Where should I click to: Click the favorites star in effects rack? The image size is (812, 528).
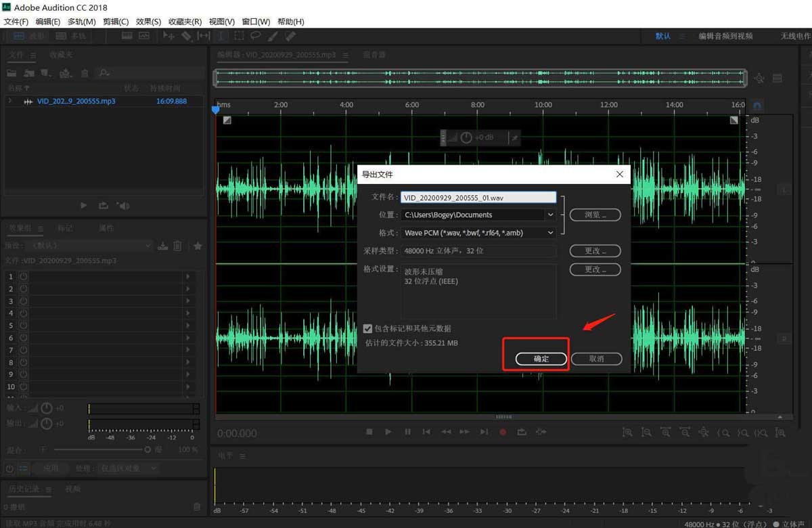point(198,246)
